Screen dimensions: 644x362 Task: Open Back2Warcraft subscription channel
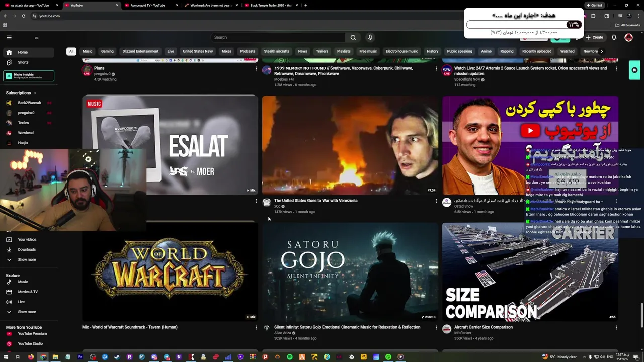click(x=29, y=103)
